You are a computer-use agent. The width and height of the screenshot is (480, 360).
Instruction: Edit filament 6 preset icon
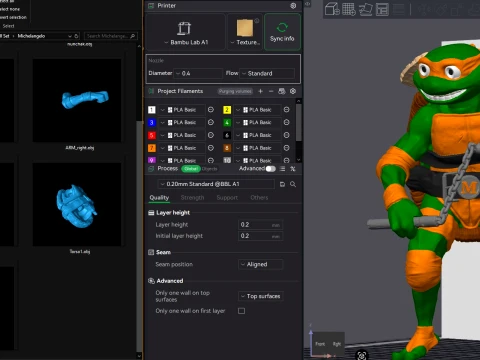point(286,135)
